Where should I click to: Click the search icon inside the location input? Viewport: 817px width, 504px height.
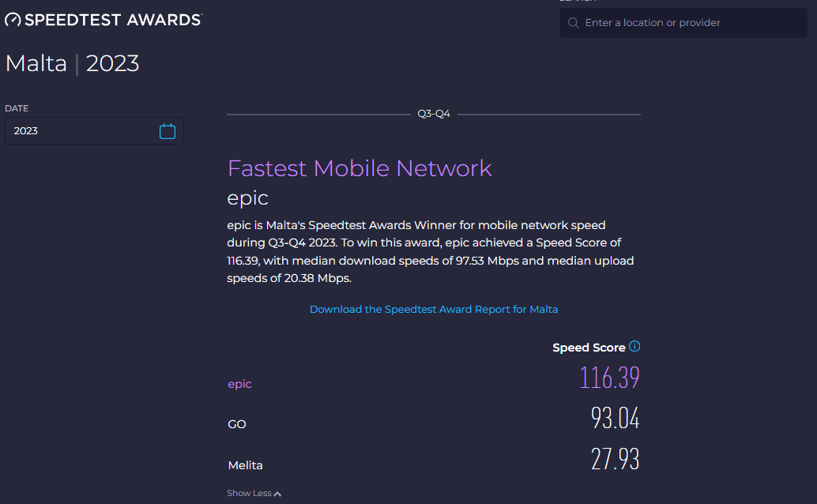(x=572, y=22)
